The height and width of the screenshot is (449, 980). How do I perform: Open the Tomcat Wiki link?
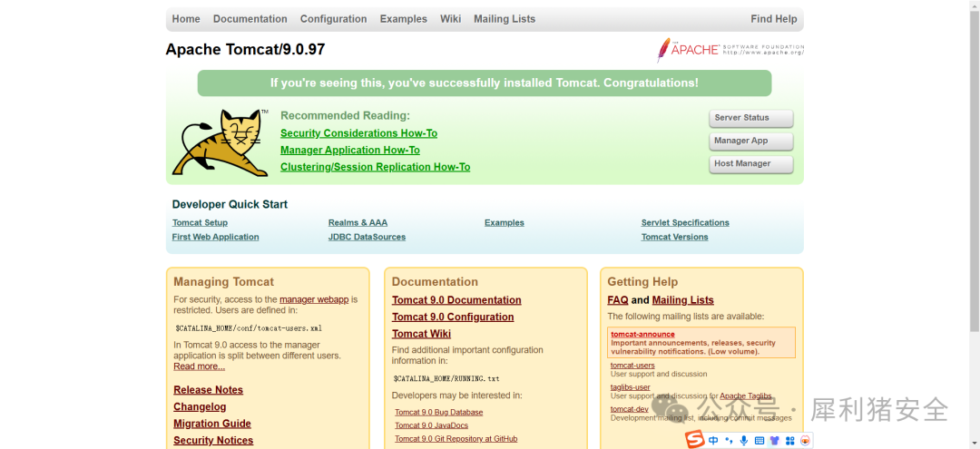click(421, 334)
